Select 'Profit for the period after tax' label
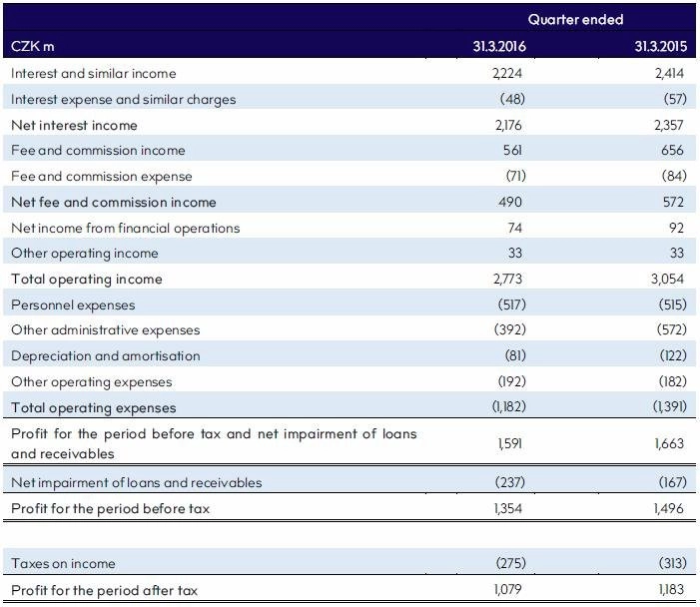This screenshot has height=607, width=700. pos(105,591)
